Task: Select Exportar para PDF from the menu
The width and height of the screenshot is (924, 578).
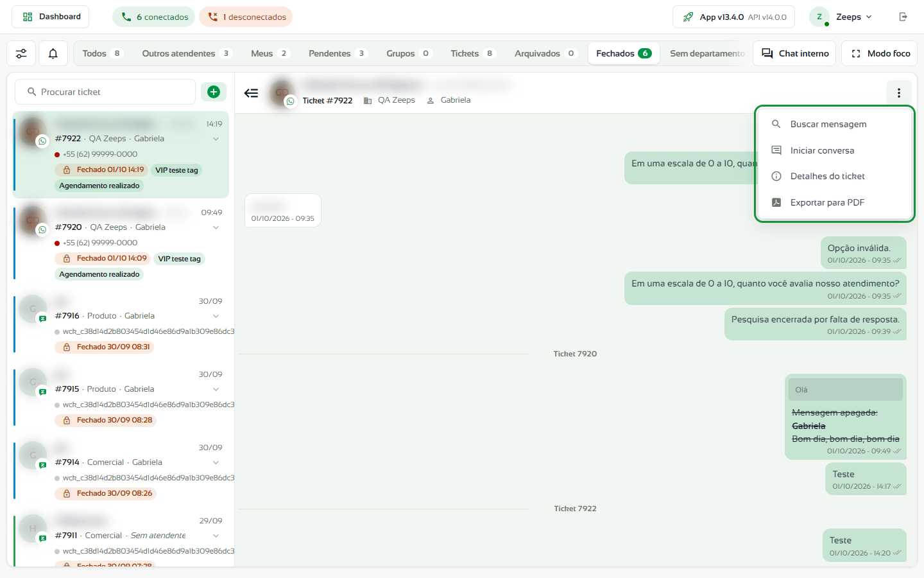Action: tap(834, 202)
